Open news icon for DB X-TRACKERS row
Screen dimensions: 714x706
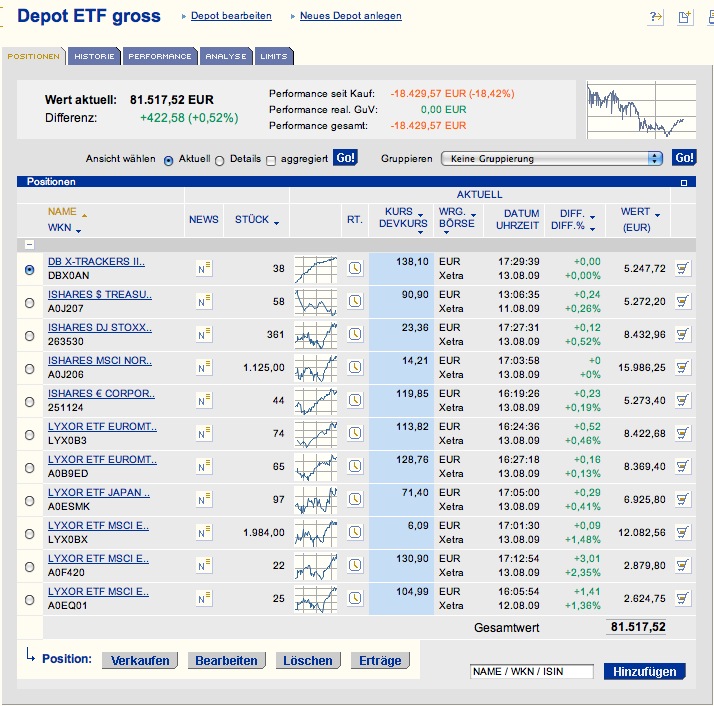pyautogui.click(x=204, y=268)
